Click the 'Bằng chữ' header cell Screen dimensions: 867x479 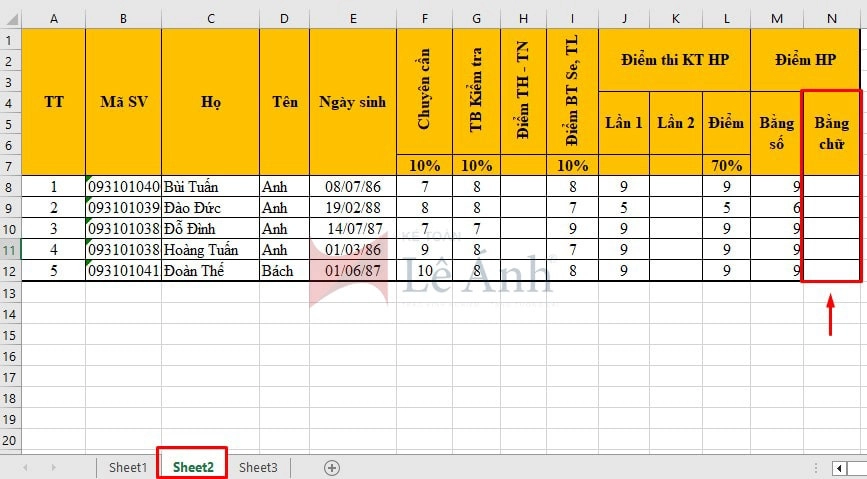click(832, 133)
